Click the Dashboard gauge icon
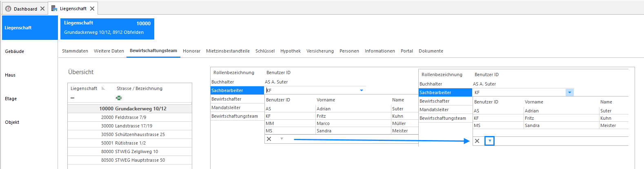 [8, 9]
